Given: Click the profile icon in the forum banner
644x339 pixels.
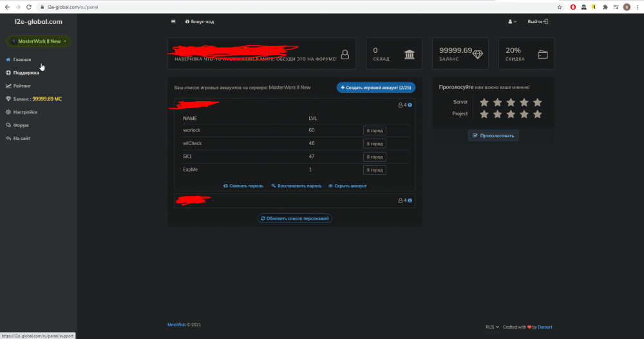Looking at the screenshot, I should (345, 55).
